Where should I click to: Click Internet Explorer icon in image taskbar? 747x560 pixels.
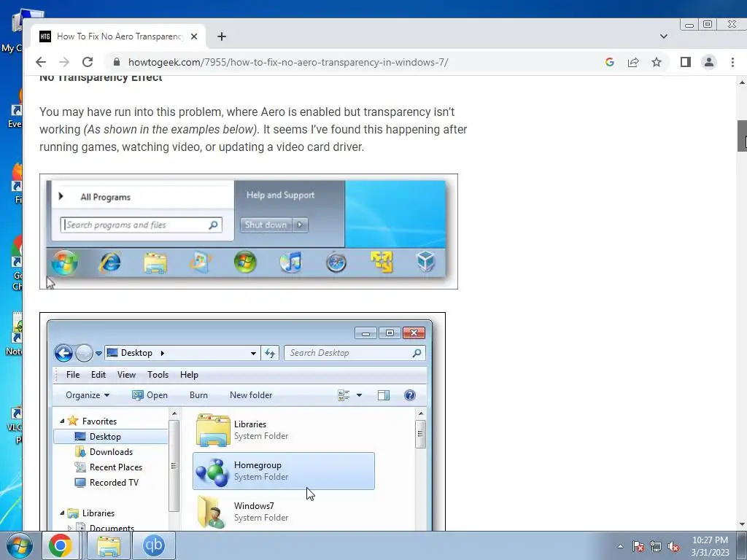coord(110,262)
